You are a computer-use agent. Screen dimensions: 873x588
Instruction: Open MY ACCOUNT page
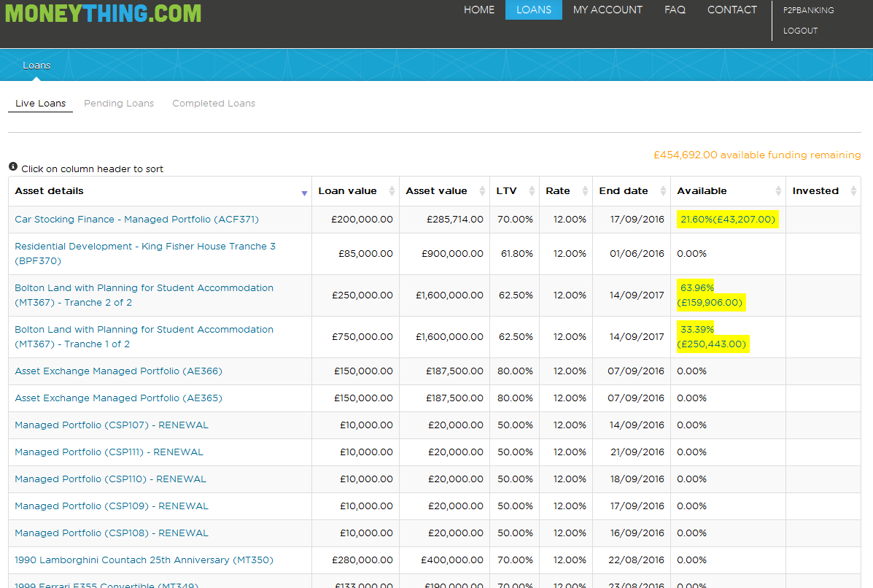(x=608, y=10)
